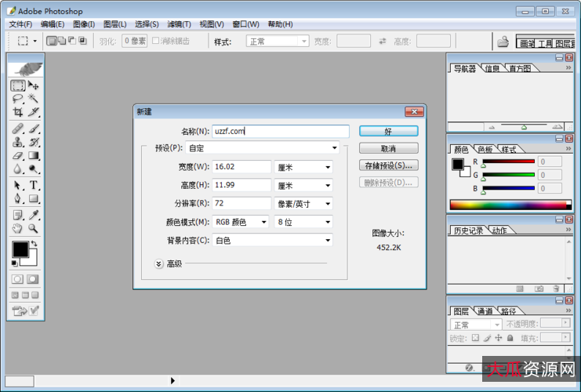The height and width of the screenshot is (392, 581).
Task: Click the 取消 cancel button
Action: pos(389,149)
